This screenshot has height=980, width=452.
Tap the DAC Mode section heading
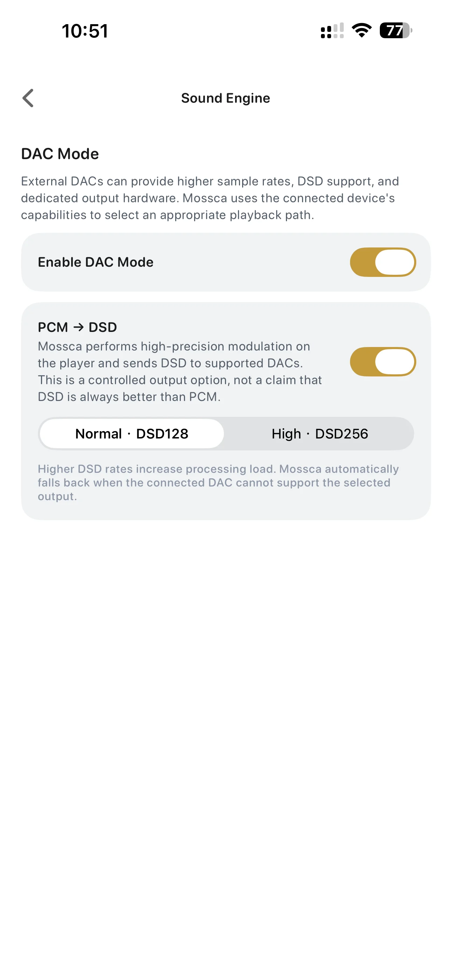click(x=60, y=154)
